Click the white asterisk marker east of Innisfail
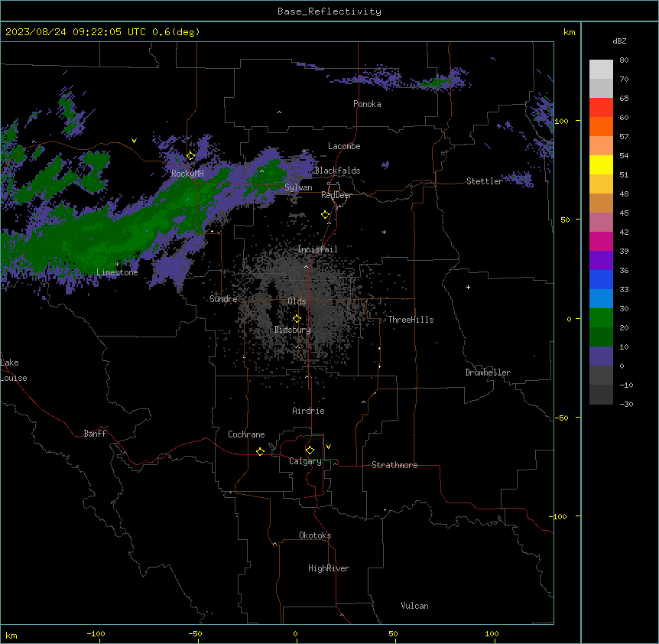The image size is (659, 644). pos(384,232)
